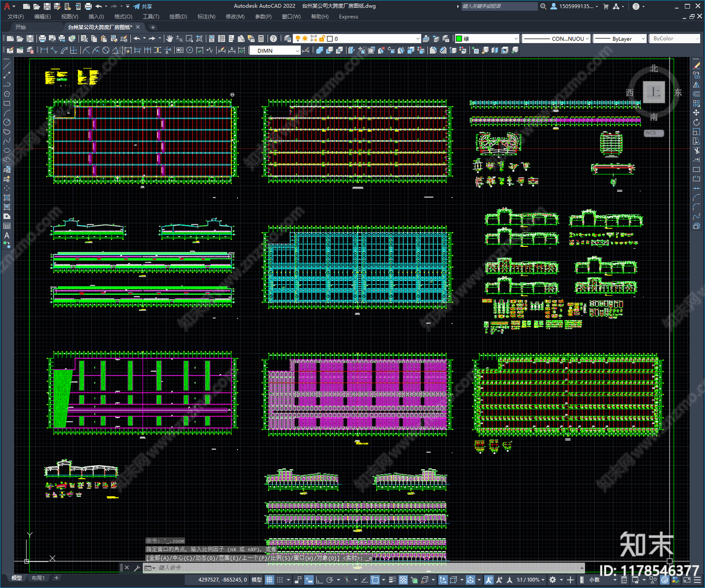Switch to the 开始 tab
This screenshot has height=588, width=705.
[21, 27]
